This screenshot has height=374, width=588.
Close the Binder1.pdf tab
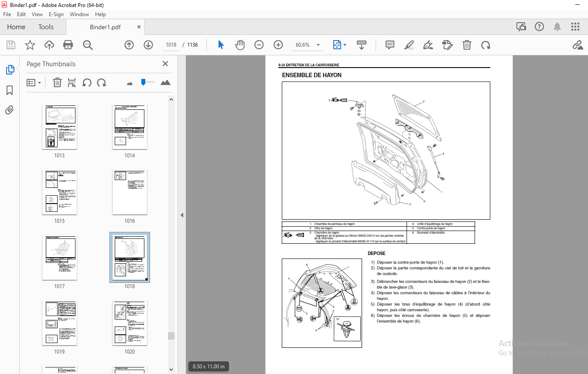pyautogui.click(x=139, y=27)
